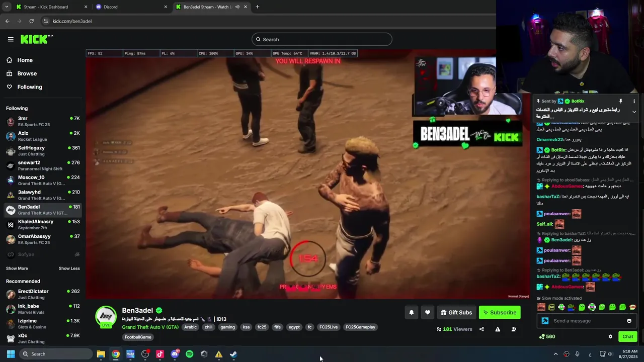
Task: Report the stream using warning triangle icon
Action: [x=498, y=329]
